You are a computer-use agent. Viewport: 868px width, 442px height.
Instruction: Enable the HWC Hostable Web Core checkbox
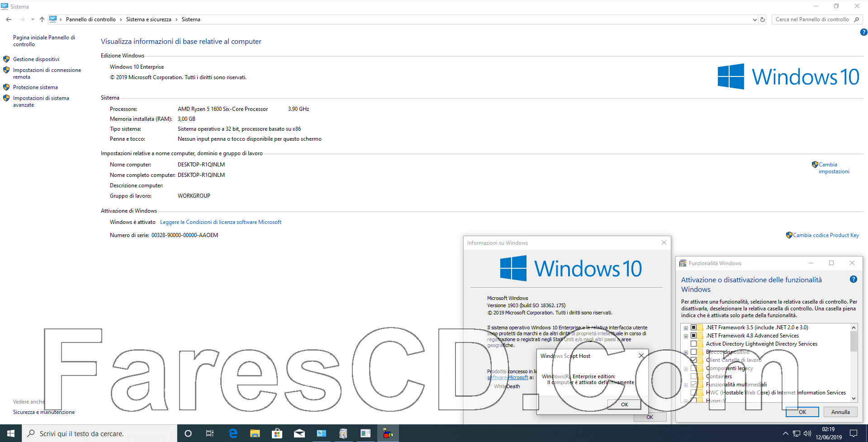(693, 393)
